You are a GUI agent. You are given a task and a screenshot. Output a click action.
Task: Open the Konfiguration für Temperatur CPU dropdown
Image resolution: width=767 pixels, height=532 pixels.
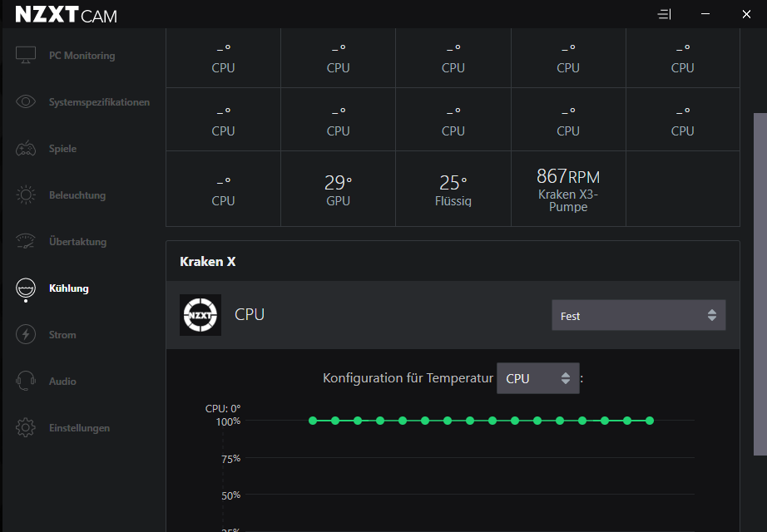(x=538, y=378)
